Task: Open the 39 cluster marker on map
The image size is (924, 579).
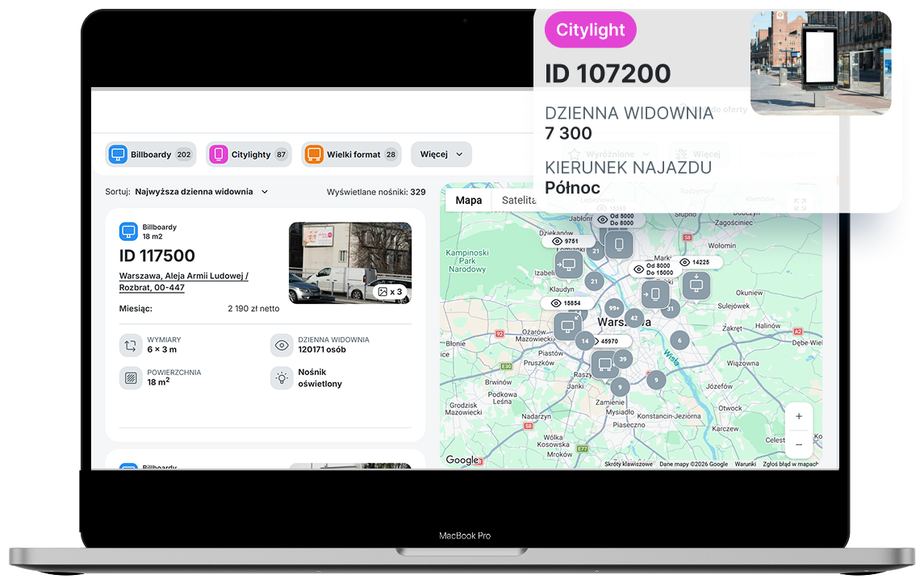Action: tap(623, 359)
